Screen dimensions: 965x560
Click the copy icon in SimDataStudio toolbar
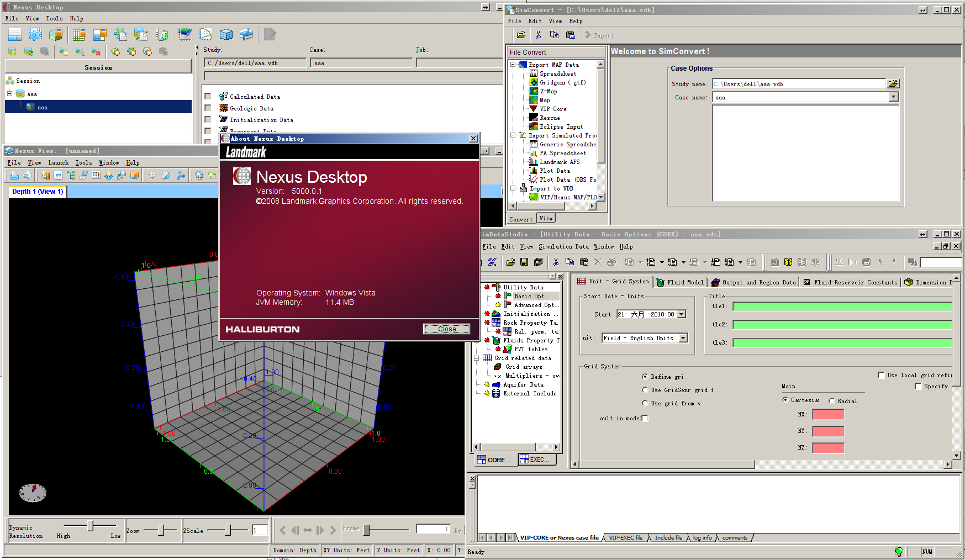pos(569,262)
